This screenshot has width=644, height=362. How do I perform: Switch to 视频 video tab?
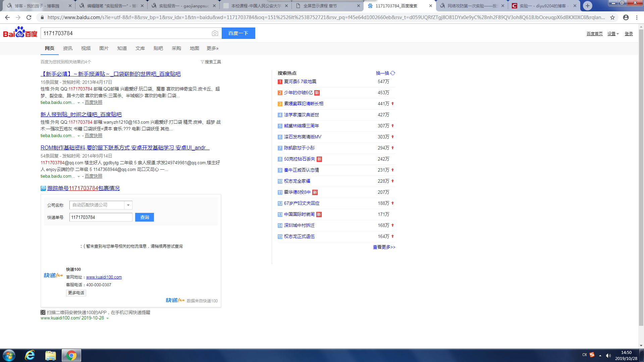point(86,48)
